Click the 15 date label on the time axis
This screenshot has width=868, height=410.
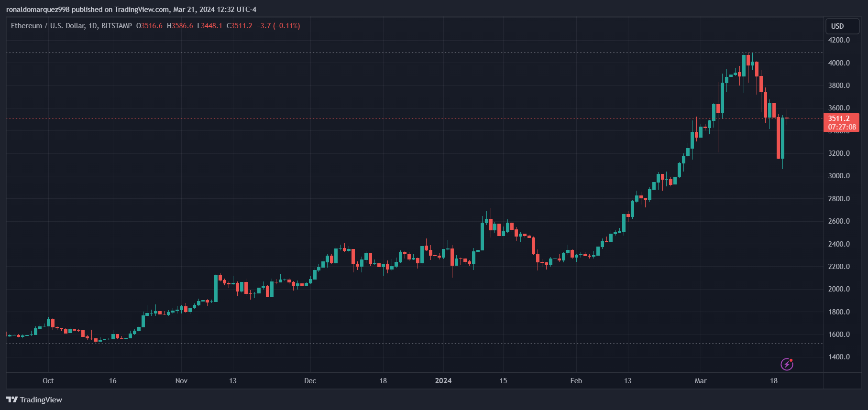click(503, 381)
